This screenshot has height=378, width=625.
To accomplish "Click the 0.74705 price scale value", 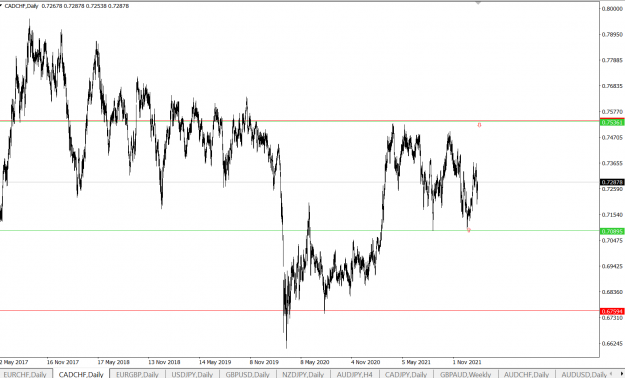I will click(x=612, y=138).
